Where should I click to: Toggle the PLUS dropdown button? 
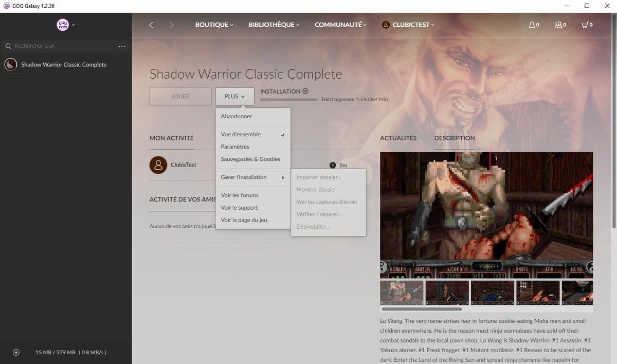coord(234,97)
